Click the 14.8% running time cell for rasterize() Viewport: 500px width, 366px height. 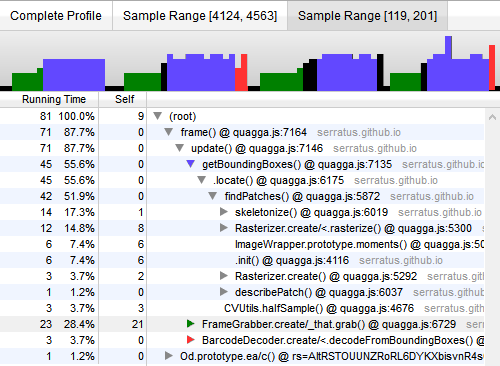(x=79, y=228)
